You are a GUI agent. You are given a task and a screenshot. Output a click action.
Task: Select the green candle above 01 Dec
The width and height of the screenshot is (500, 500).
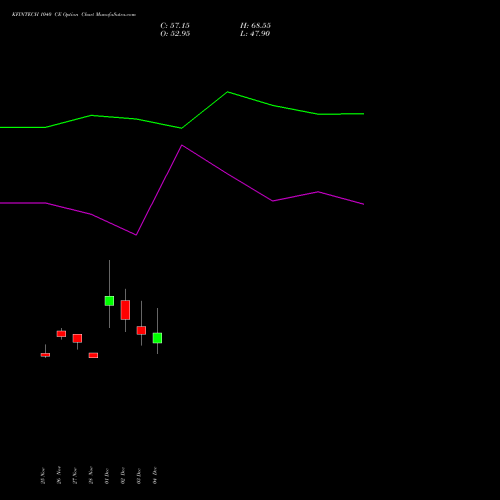point(109,301)
